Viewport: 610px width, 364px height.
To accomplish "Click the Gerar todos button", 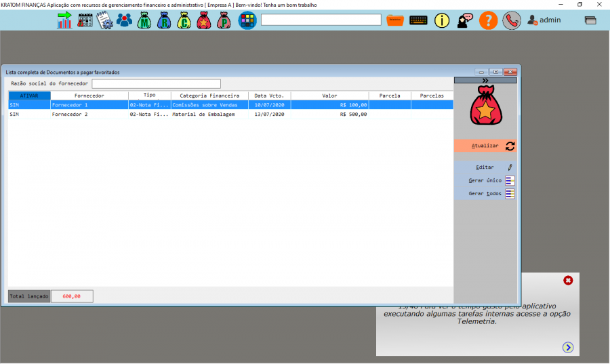I will pos(485,194).
